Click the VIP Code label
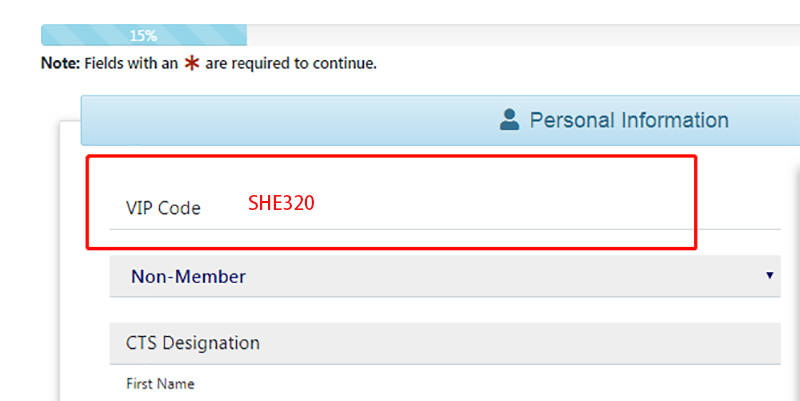Screen dimensions: 800x401 coord(163,208)
